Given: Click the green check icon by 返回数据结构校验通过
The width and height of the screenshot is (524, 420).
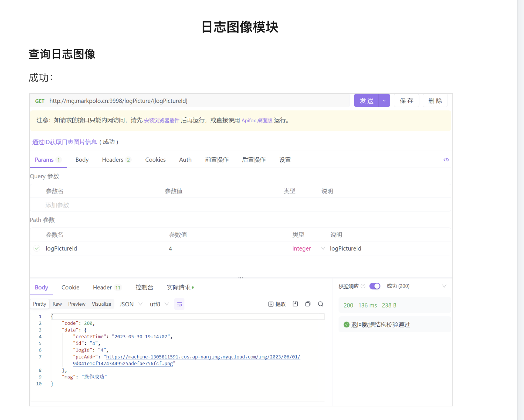Looking at the screenshot, I should point(346,325).
